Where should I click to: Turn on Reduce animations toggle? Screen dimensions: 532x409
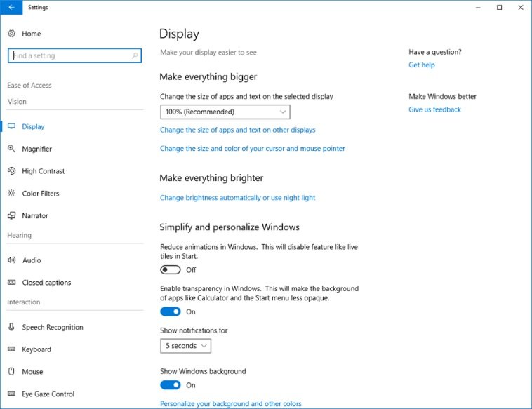tap(171, 270)
